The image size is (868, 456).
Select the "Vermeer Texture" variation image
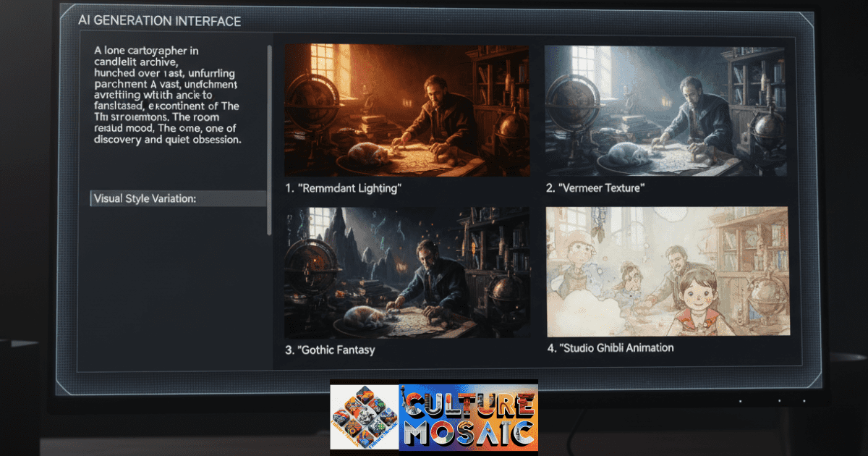665,109
